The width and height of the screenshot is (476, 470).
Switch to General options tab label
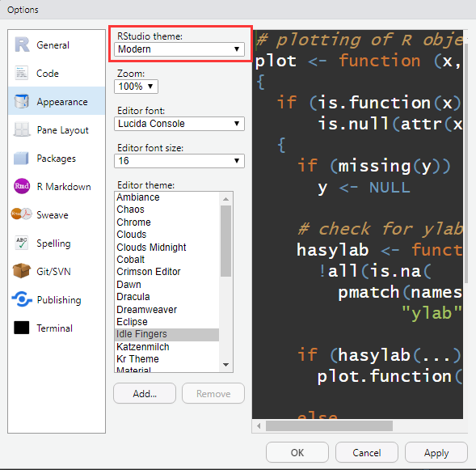53,45
